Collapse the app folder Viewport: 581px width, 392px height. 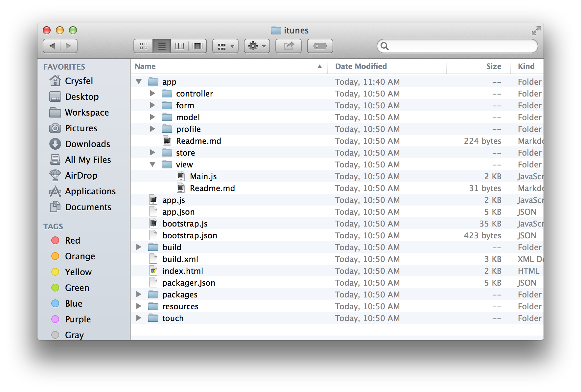tap(139, 81)
